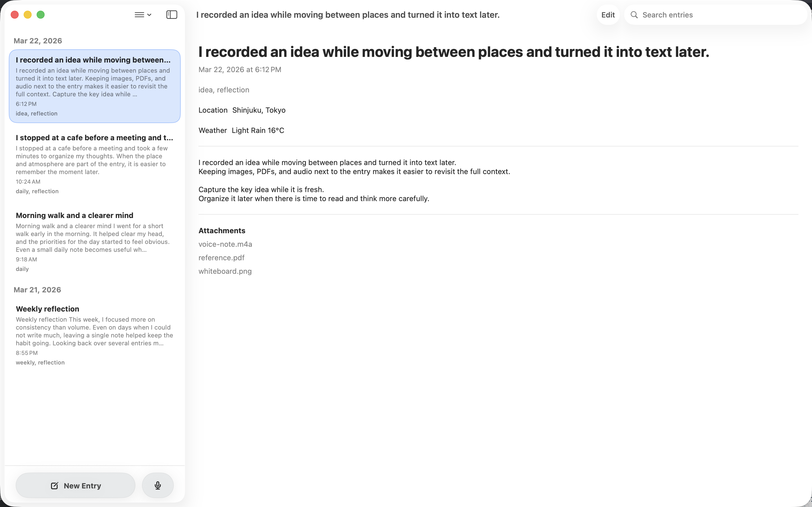Screen dimensions: 812x507
Task: Click the New Entry compose button
Action: click(x=76, y=485)
